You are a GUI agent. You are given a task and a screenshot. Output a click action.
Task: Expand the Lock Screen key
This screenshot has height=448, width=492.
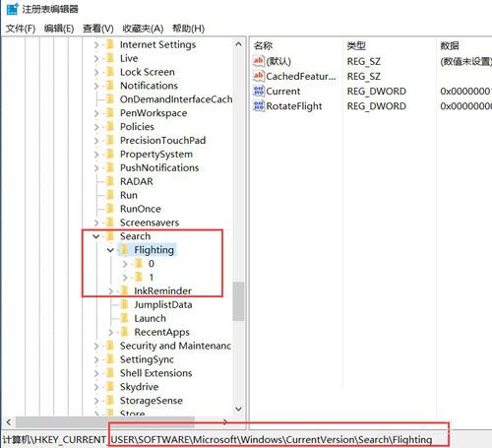point(96,72)
